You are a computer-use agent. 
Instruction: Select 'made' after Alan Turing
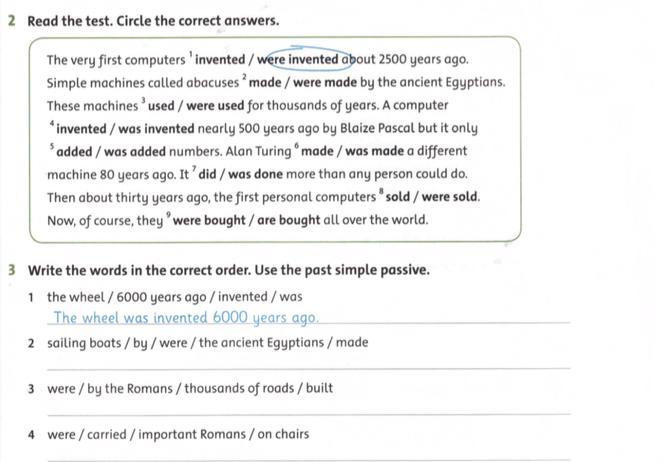[317, 151]
